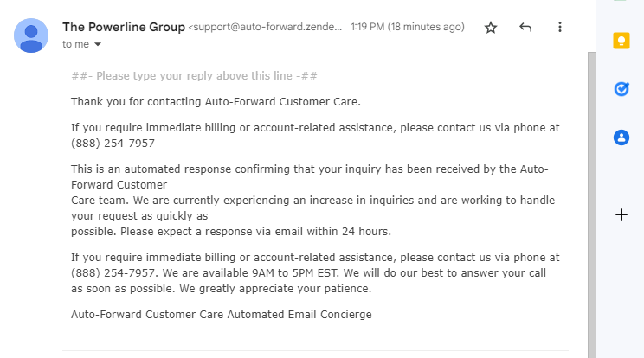Click sender name The Powerline Group
Screen dimensions: 644x358
(x=123, y=27)
